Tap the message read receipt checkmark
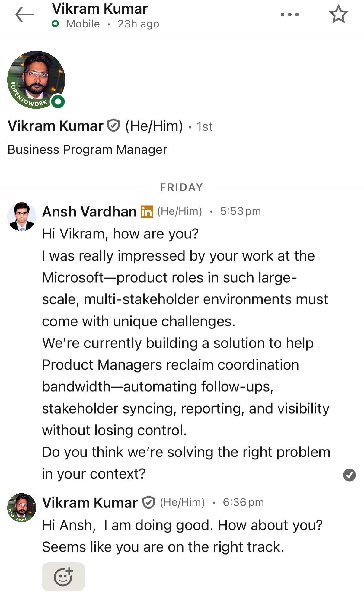The height and width of the screenshot is (605, 364). (x=349, y=475)
